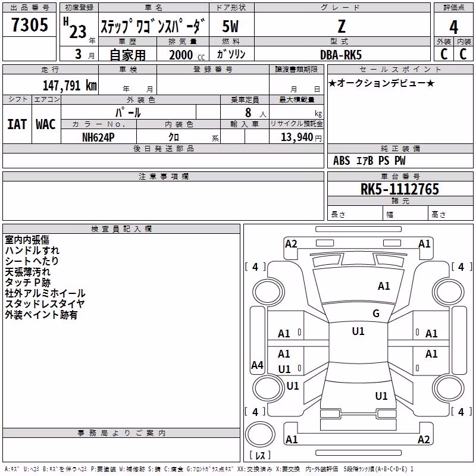Viewport: 476px width, 476px height.
Task: Select the [レス] spare tire label
Action: (259, 455)
